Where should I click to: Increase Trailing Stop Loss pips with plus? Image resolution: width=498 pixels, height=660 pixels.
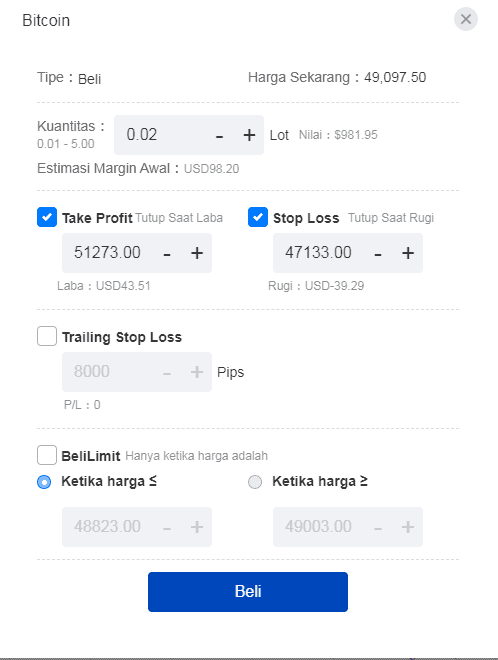click(197, 372)
